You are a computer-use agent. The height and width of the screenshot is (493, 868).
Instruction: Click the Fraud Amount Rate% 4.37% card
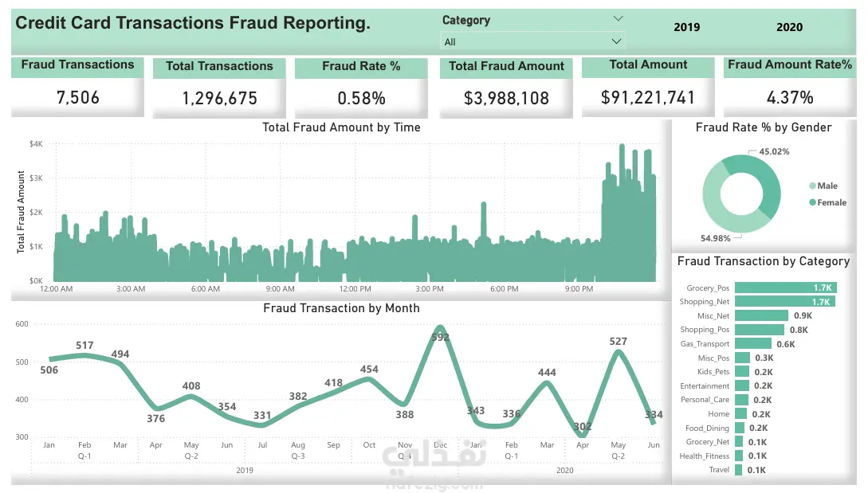pyautogui.click(x=790, y=87)
